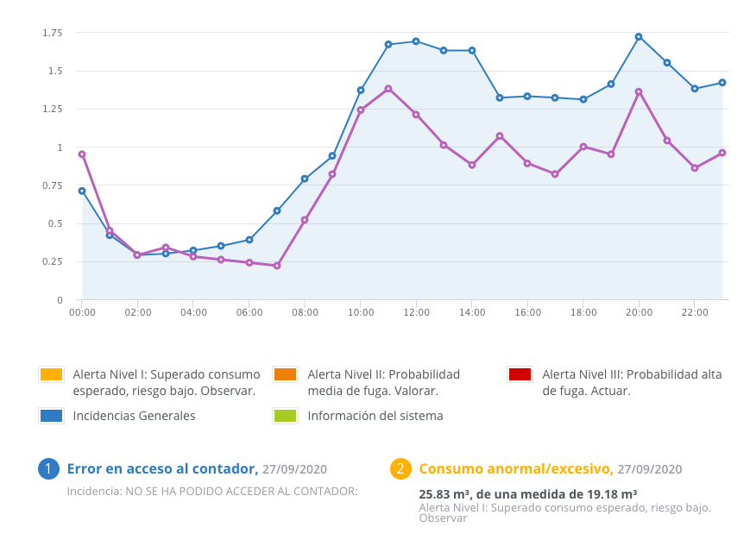Screen dimensions: 756x546
Task: Click the blue line point at 12:00
Action: coord(416,41)
